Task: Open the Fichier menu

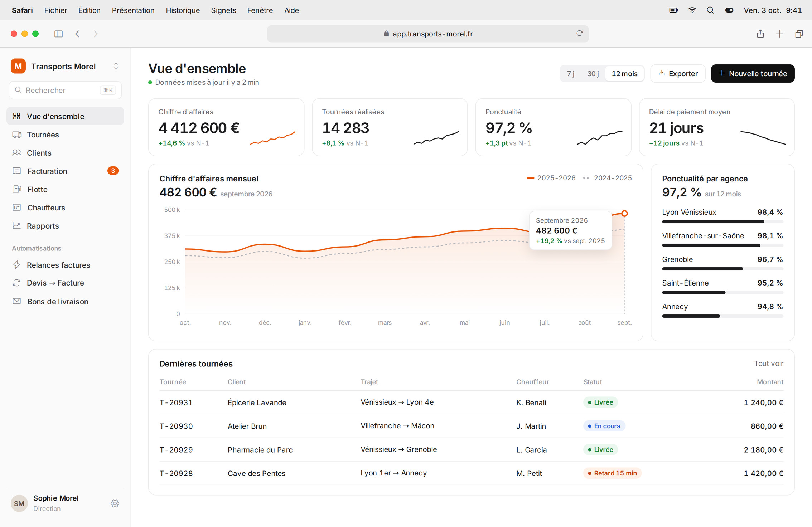Action: 55,10
